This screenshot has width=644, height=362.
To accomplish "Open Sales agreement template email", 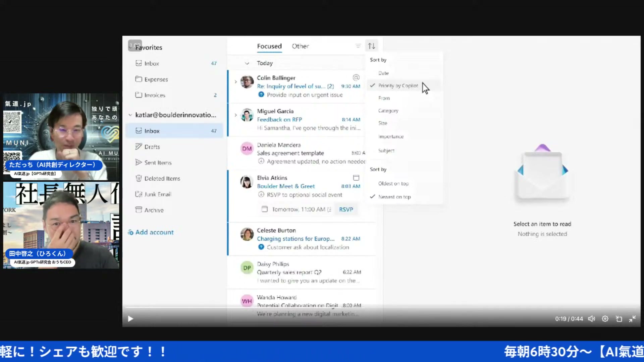I will (297, 153).
